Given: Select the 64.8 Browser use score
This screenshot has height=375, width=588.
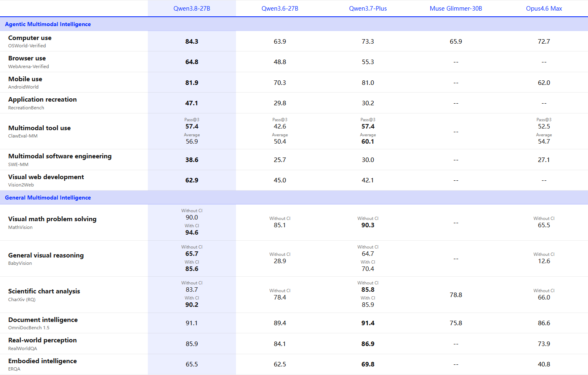Looking at the screenshot, I should [192, 62].
